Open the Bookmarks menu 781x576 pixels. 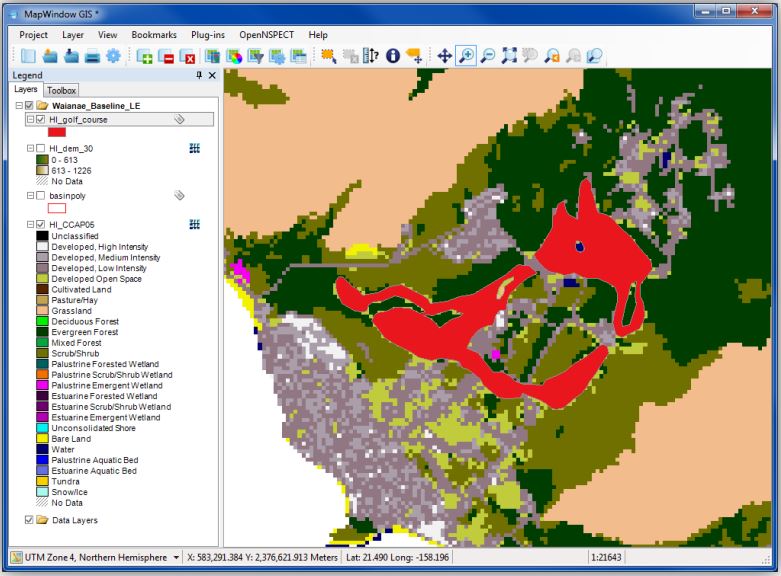(x=154, y=35)
